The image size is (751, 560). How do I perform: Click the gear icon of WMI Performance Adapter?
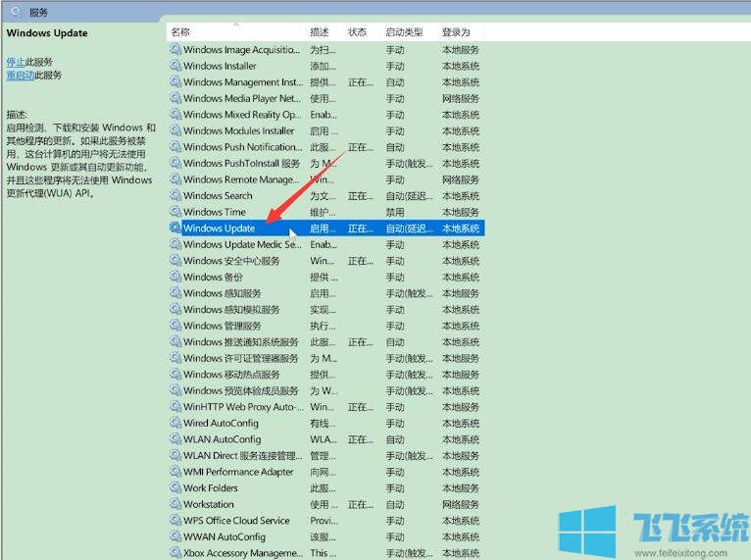175,472
